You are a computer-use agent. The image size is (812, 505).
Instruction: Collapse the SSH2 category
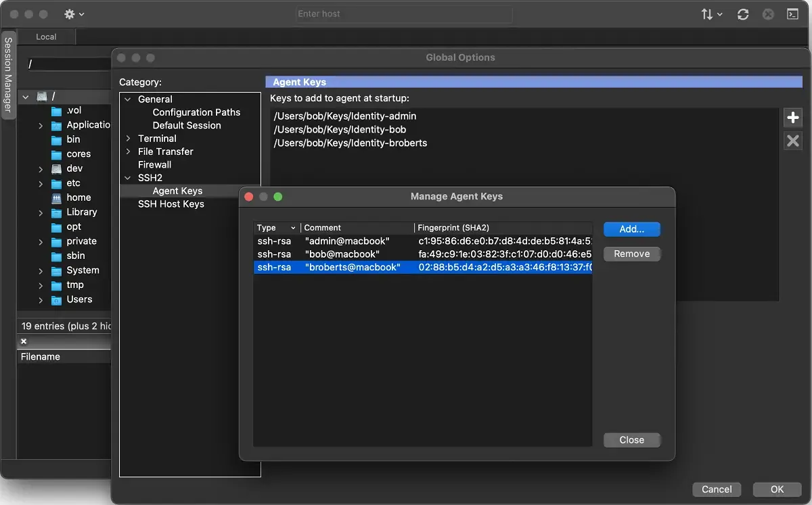pyautogui.click(x=129, y=178)
